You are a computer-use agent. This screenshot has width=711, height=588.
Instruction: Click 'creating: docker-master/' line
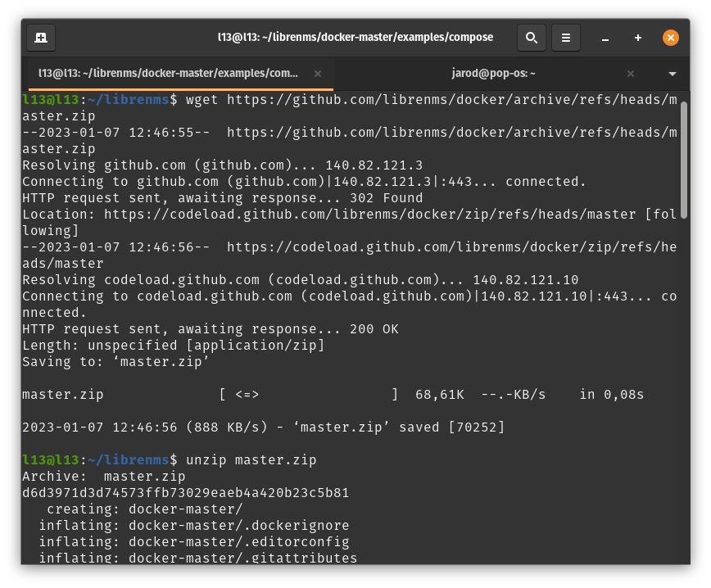click(x=145, y=509)
